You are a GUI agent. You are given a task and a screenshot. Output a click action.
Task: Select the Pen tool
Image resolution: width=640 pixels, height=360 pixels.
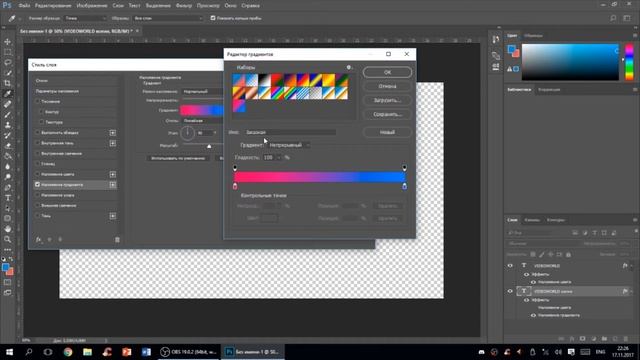point(7,187)
